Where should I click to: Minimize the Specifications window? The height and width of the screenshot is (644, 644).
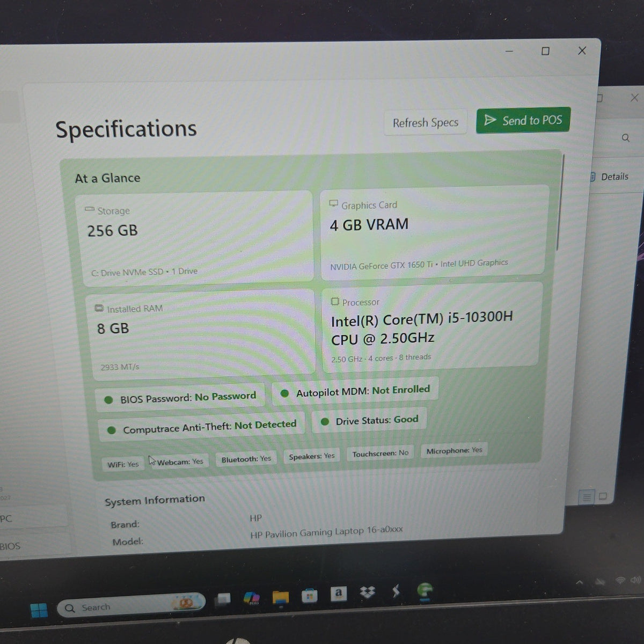[x=509, y=52]
